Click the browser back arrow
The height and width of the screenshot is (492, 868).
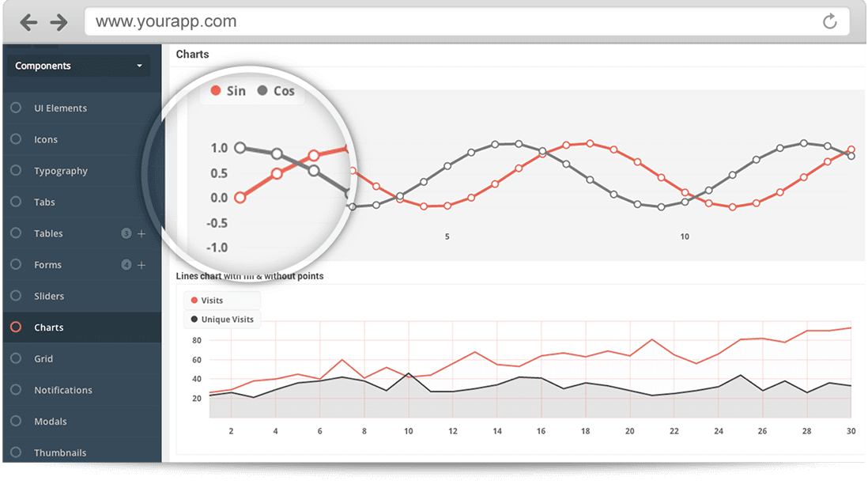28,22
